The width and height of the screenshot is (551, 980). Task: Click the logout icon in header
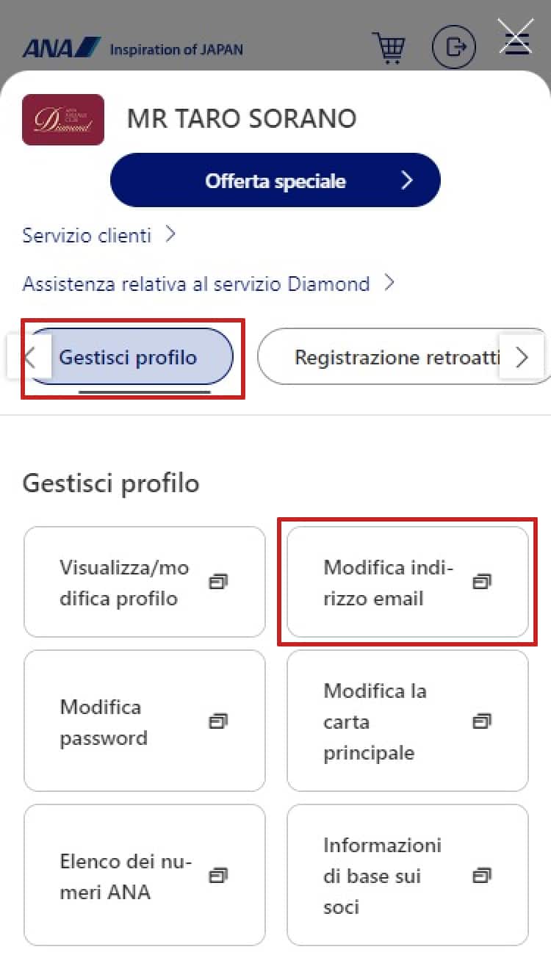453,48
